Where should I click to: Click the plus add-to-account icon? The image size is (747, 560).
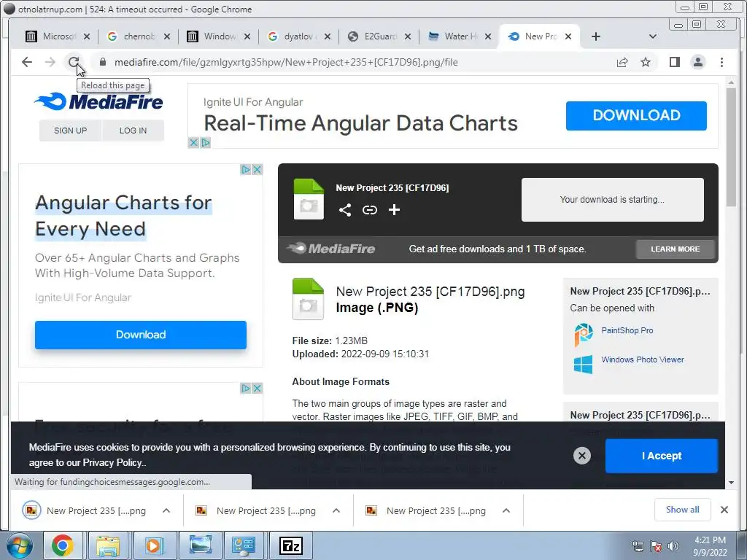click(x=394, y=210)
